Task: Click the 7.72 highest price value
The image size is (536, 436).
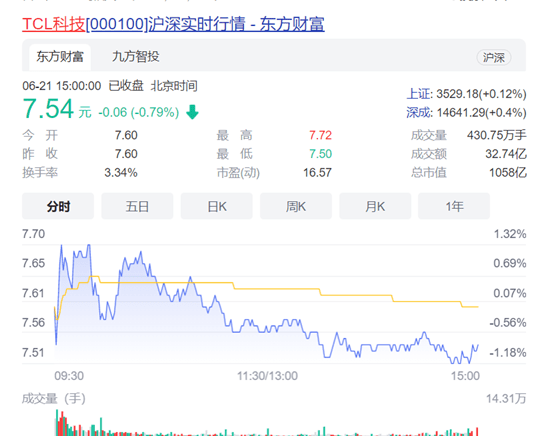Action: pyautogui.click(x=320, y=135)
